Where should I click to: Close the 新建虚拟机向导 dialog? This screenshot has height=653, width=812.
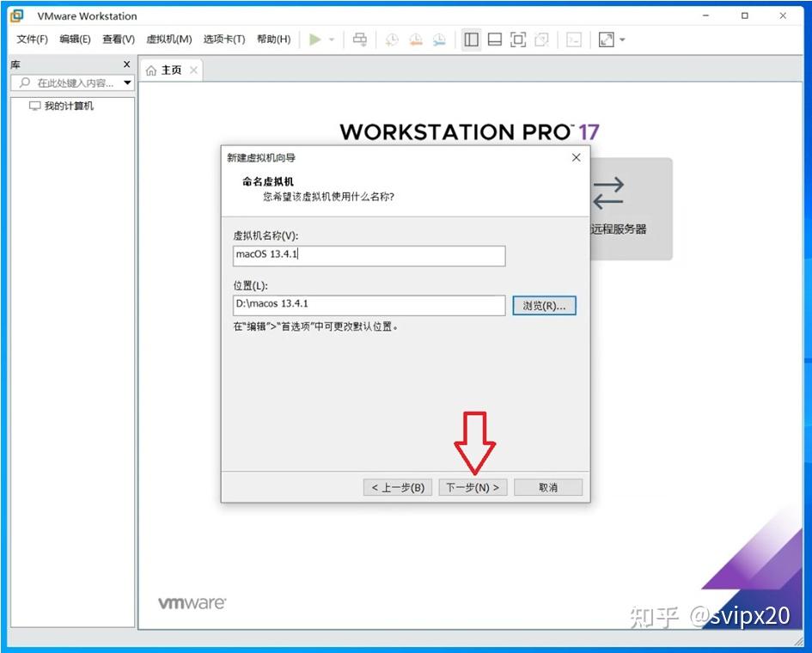[x=577, y=157]
